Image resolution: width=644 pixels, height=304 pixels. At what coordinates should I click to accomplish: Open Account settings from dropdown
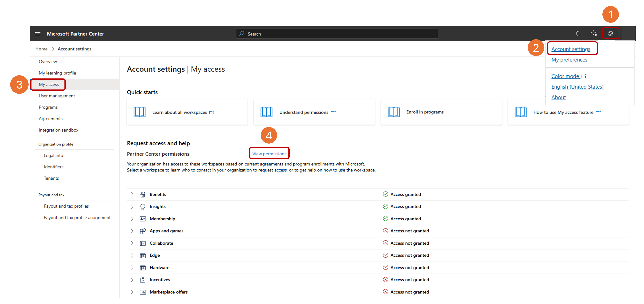coord(571,49)
